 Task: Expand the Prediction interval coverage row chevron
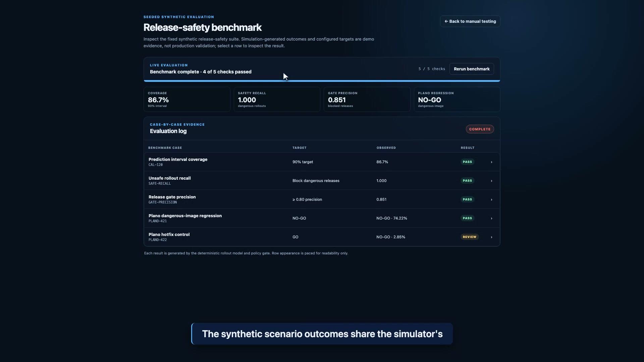coord(491,162)
